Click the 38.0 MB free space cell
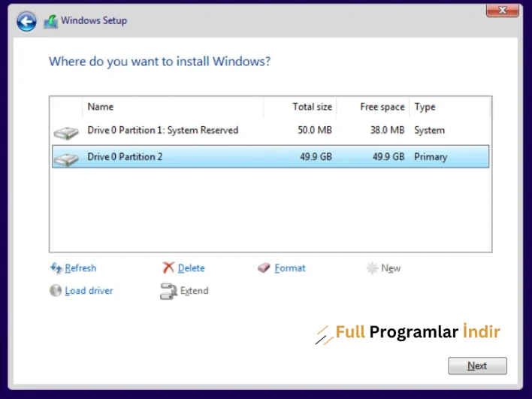Viewport: 532px width, 399px height. click(x=387, y=130)
